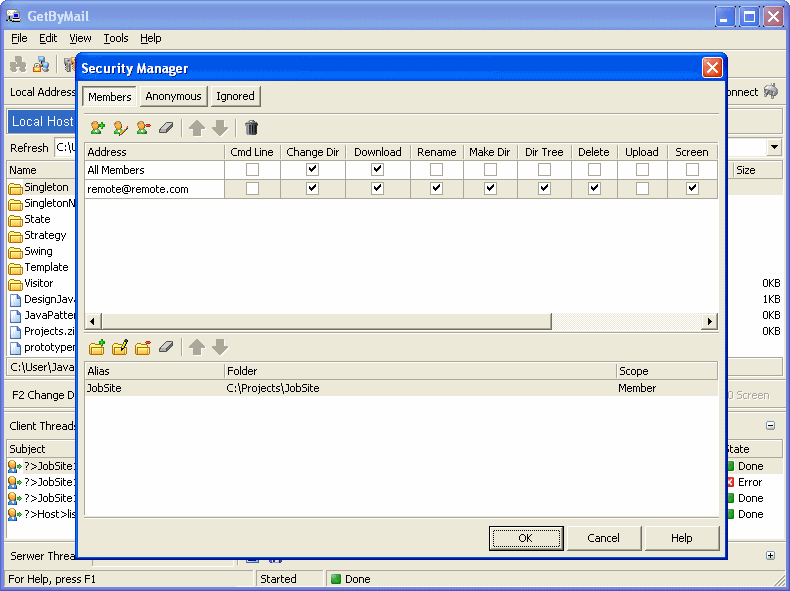Open the View menu

(x=80, y=38)
